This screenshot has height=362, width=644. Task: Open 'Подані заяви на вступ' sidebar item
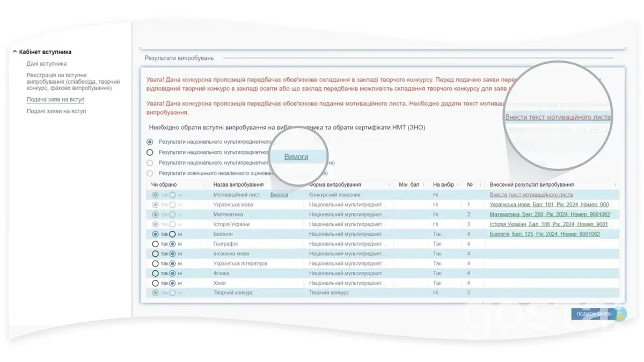56,111
